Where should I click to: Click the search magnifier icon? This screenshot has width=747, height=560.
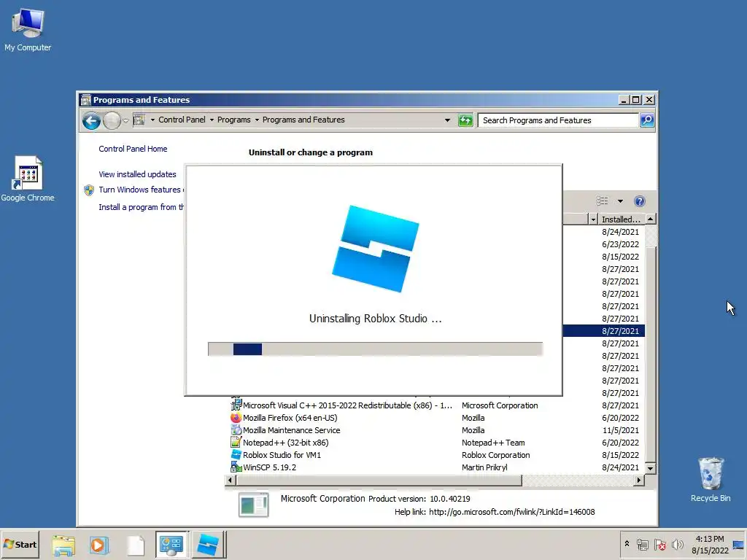646,120
